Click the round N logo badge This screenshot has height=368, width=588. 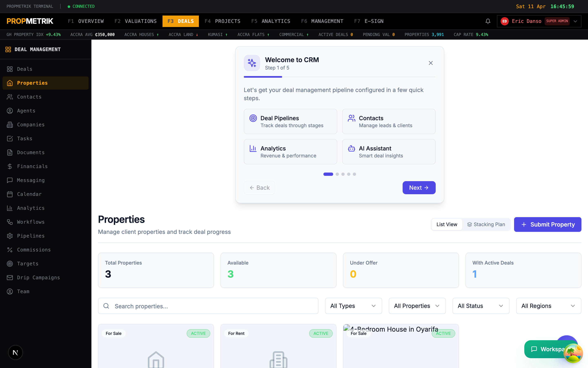click(x=15, y=352)
